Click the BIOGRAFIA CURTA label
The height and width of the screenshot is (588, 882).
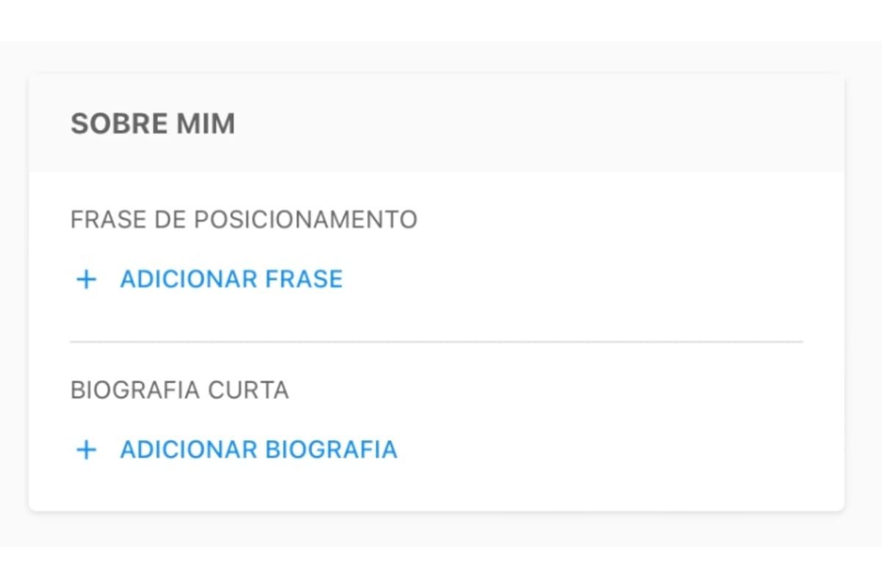(179, 390)
